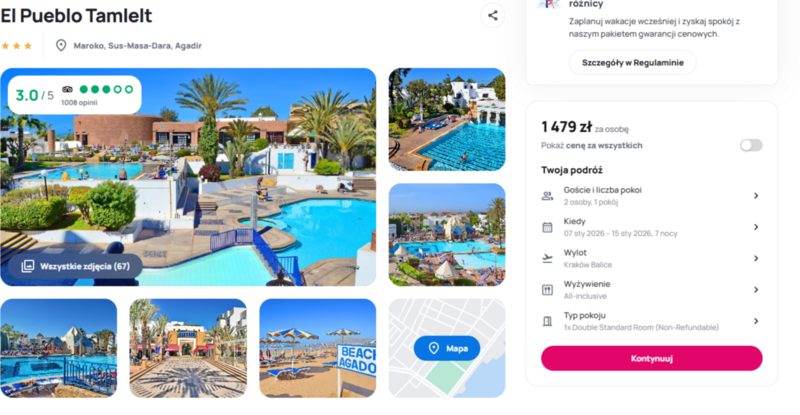Open the 1008 opinii reviews link
800x415 pixels.
tap(79, 103)
